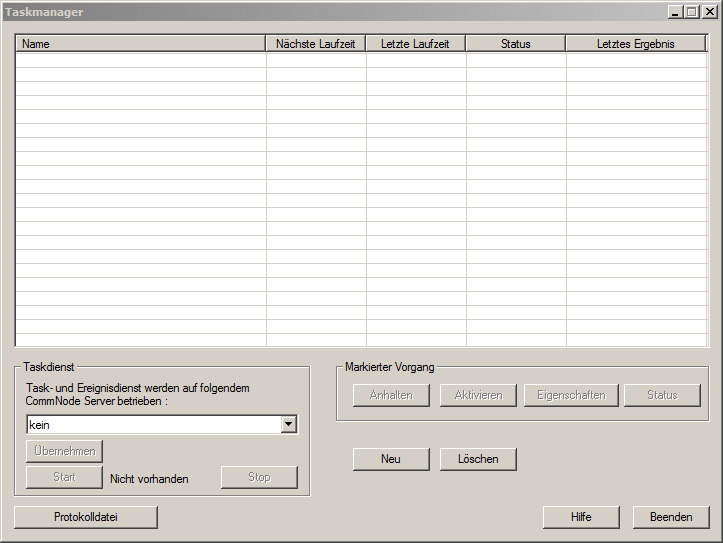Select the Status column header in table

[x=515, y=44]
